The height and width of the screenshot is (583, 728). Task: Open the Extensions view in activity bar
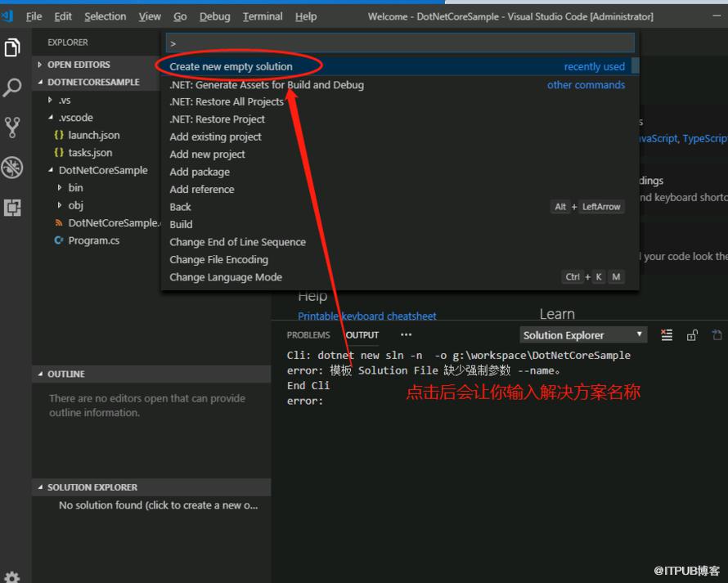tap(12, 208)
